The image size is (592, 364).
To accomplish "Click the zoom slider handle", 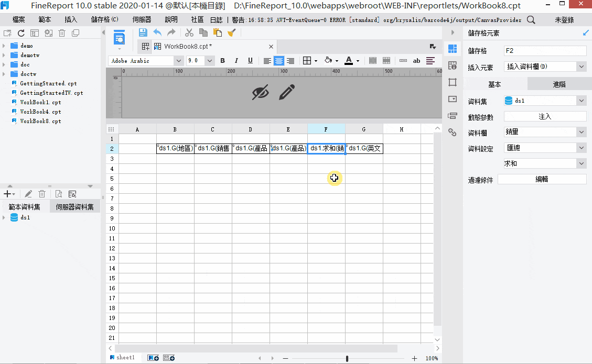I will click(x=347, y=358).
